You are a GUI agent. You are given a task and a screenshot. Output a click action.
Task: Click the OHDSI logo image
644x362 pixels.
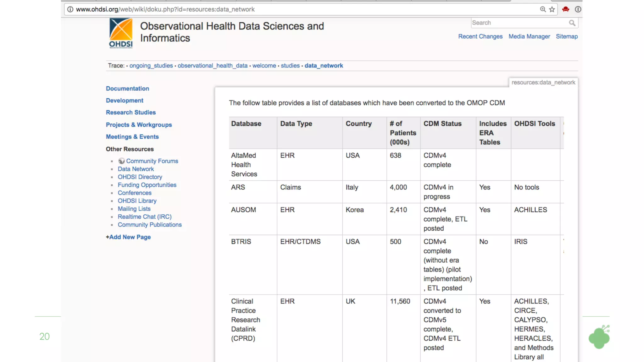pyautogui.click(x=121, y=33)
